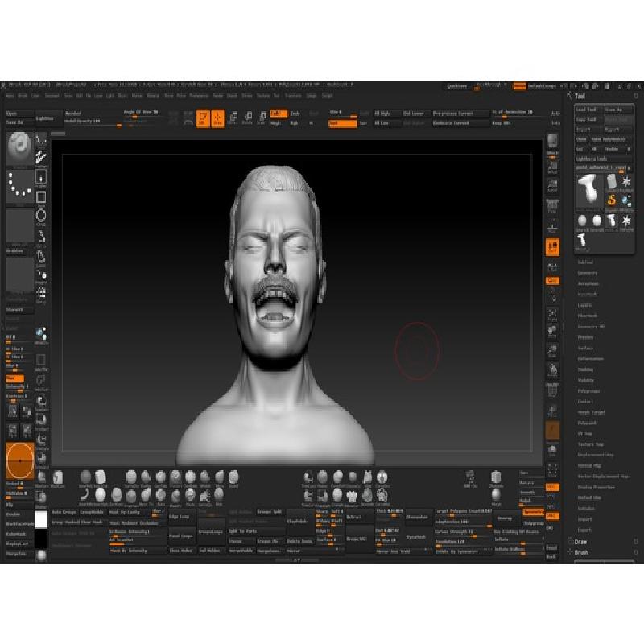
Task: Click the Move view icon on right shelf
Action: (x=552, y=332)
